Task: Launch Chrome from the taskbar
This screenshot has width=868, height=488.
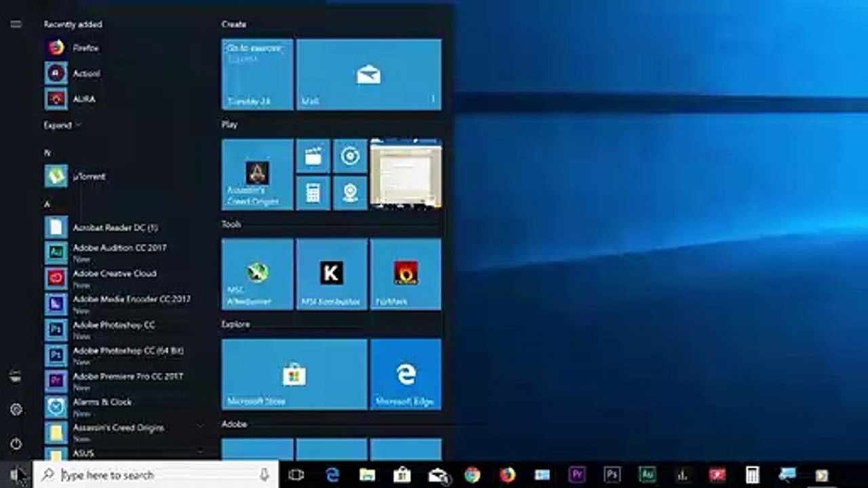Action: point(473,475)
